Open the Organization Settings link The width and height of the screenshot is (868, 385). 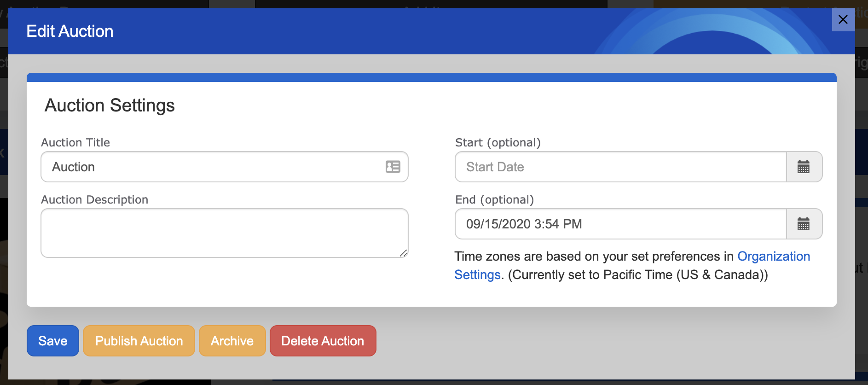pyautogui.click(x=774, y=257)
